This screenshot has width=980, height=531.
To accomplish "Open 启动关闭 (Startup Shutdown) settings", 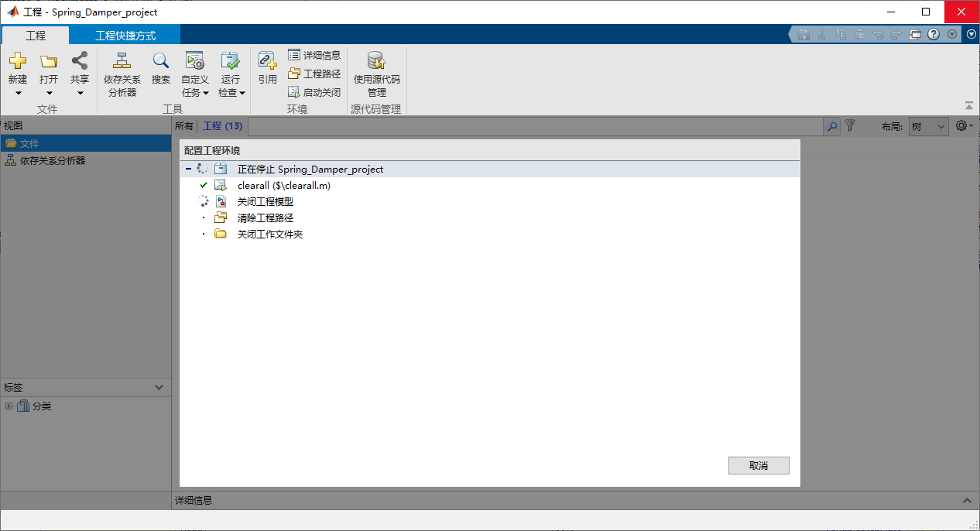I will [314, 91].
